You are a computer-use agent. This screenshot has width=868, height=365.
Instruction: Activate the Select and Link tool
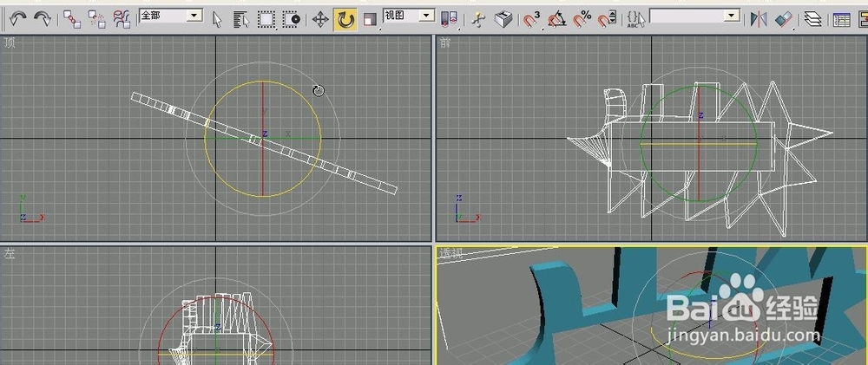click(x=72, y=20)
